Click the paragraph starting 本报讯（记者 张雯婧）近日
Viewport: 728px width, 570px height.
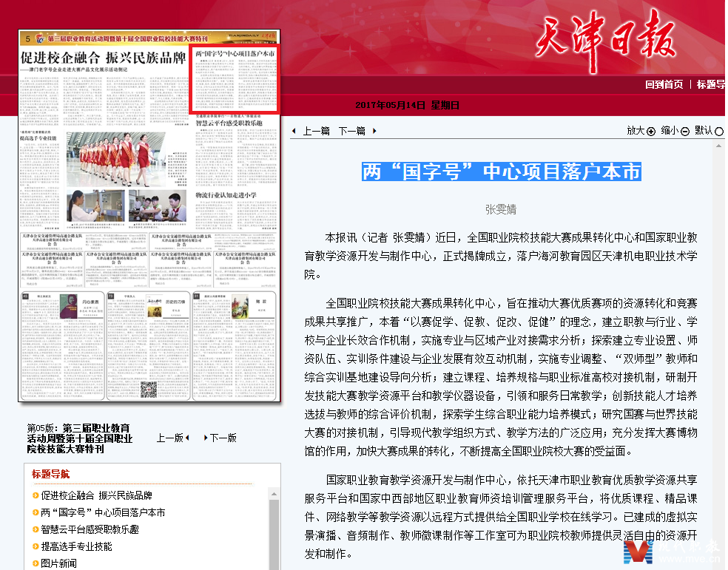[x=501, y=256]
